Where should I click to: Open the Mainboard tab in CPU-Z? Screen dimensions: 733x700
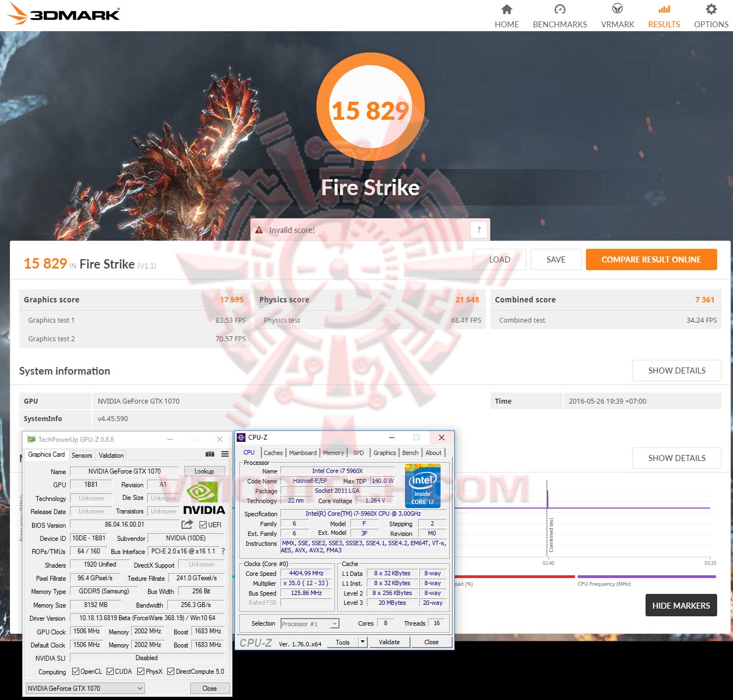click(303, 453)
